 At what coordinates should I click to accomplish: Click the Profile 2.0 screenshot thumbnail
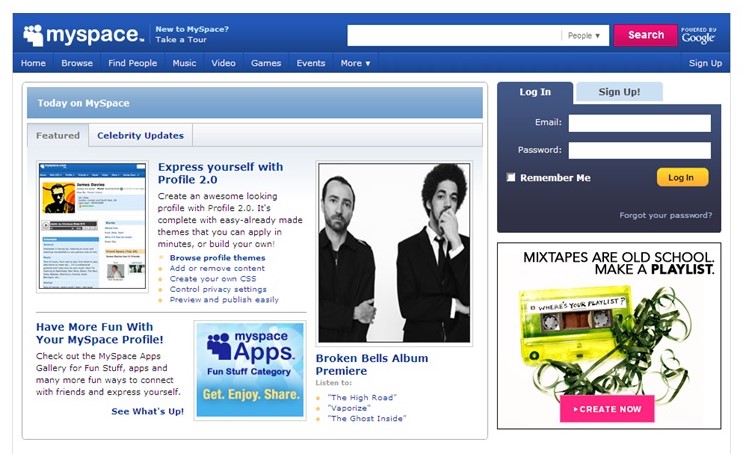pyautogui.click(x=92, y=225)
